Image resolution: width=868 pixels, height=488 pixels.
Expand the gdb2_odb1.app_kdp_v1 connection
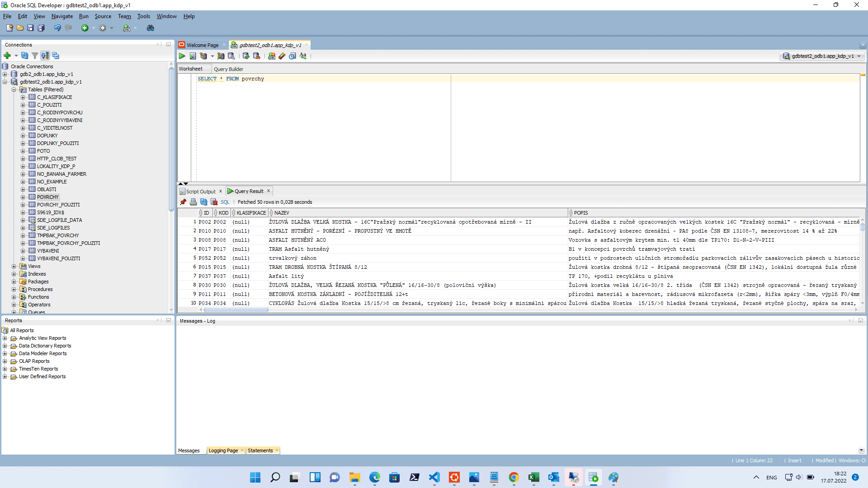point(5,74)
